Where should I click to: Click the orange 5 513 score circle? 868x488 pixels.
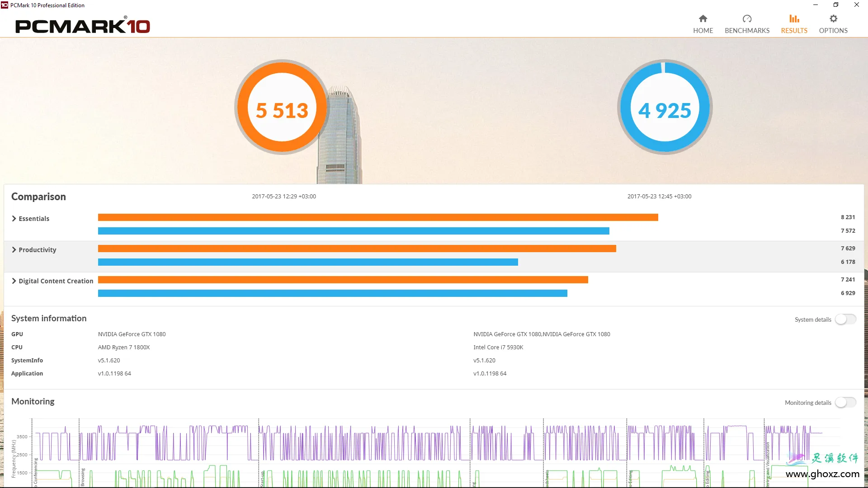point(282,108)
